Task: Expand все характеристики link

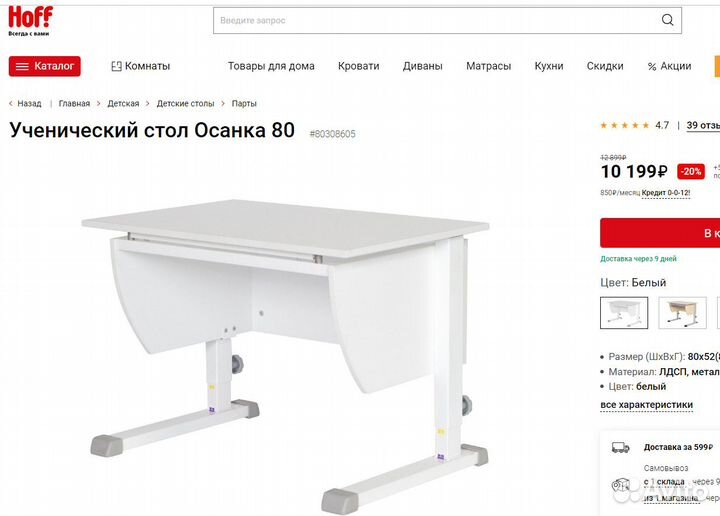Action: [x=646, y=405]
